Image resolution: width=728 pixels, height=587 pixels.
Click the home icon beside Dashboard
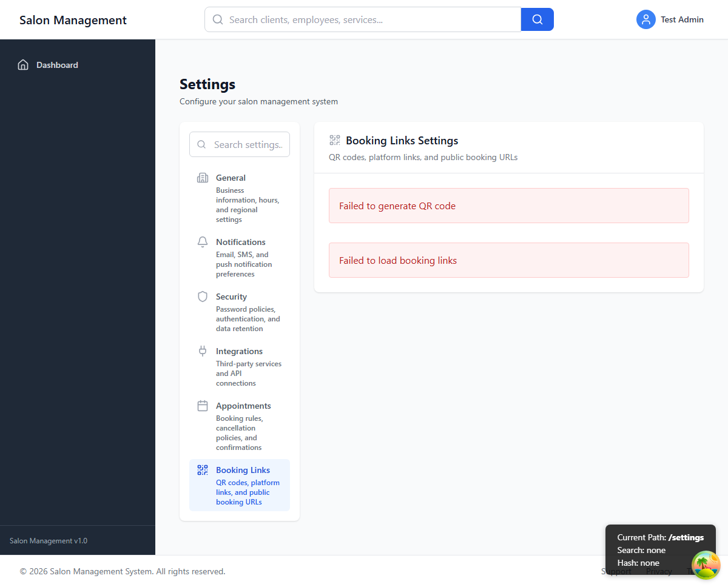click(x=22, y=64)
